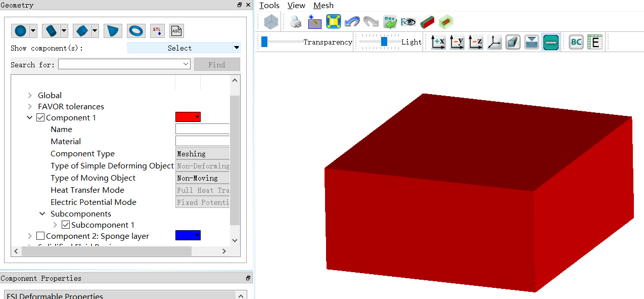The height and width of the screenshot is (299, 644).
Task: Enable Component 2: Sponge layer
Action: (39, 236)
